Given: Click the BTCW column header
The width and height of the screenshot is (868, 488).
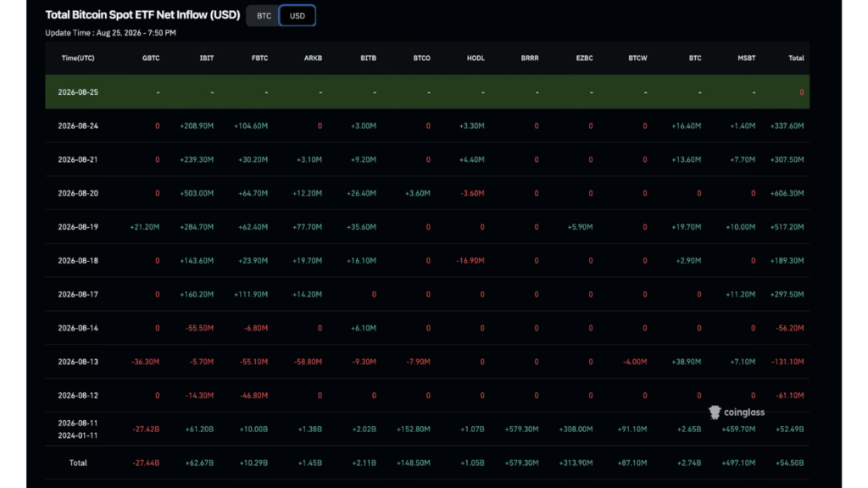Looking at the screenshot, I should pyautogui.click(x=637, y=58).
